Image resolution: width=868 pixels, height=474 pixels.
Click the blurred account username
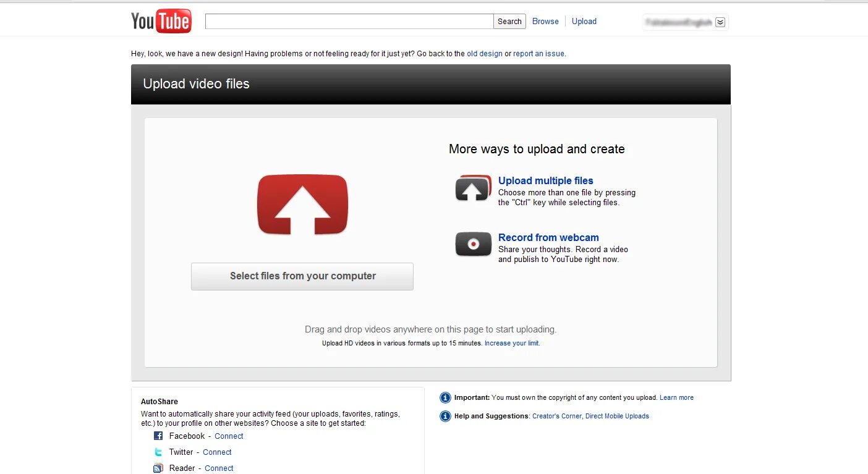678,22
